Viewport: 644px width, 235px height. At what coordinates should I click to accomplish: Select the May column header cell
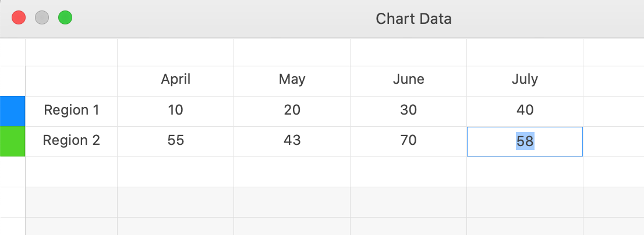point(292,80)
